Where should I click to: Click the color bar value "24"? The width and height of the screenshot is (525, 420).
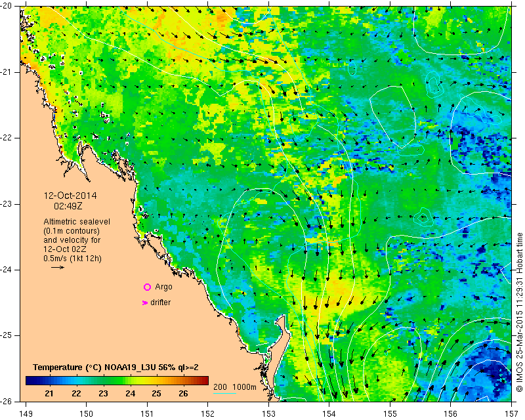[130, 393]
